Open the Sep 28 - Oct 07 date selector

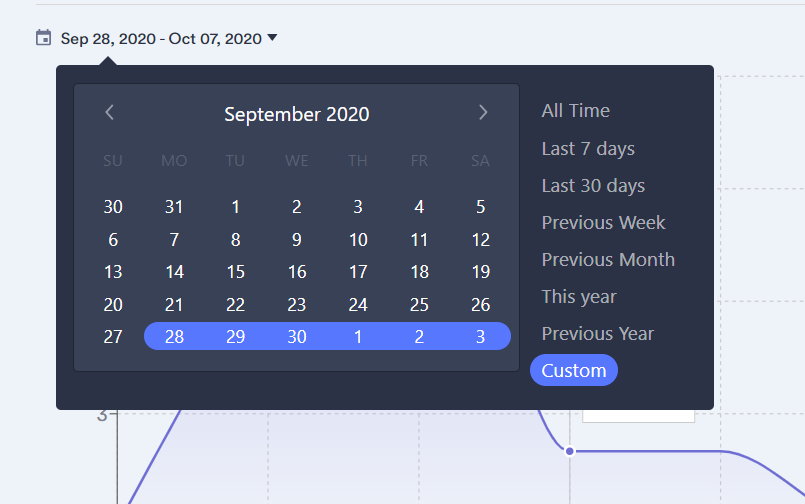point(160,39)
